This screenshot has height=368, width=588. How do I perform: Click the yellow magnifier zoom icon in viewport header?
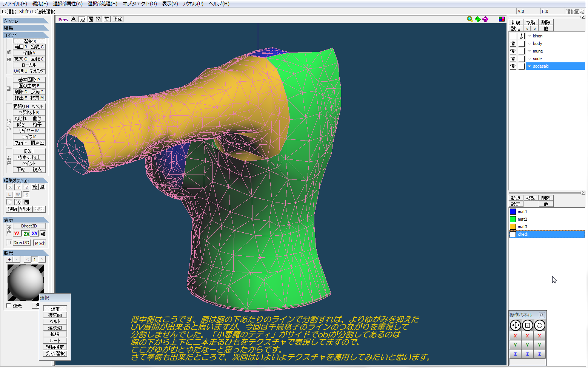(470, 19)
